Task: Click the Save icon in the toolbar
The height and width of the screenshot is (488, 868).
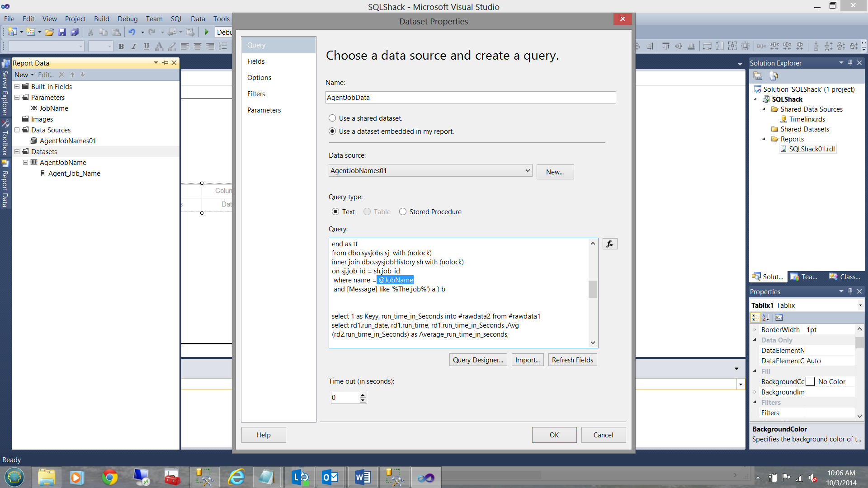Action: click(x=62, y=32)
